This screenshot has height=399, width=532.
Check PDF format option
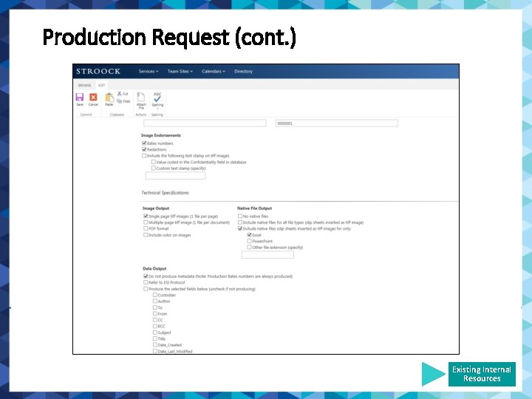(x=146, y=228)
